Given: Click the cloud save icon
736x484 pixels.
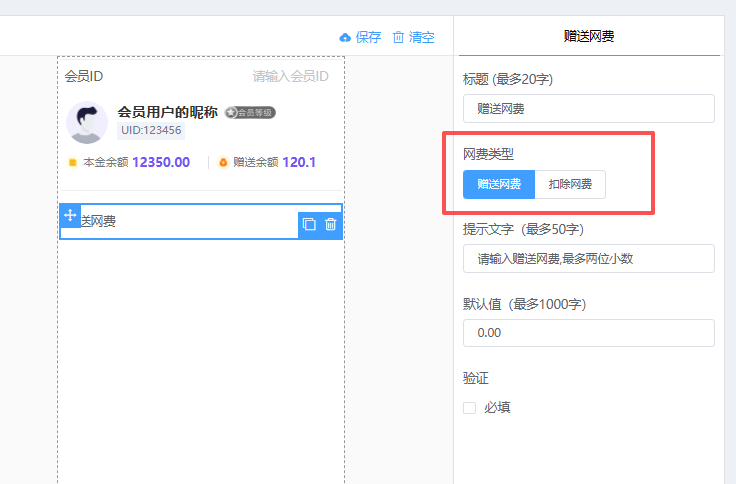Looking at the screenshot, I should tap(345, 38).
